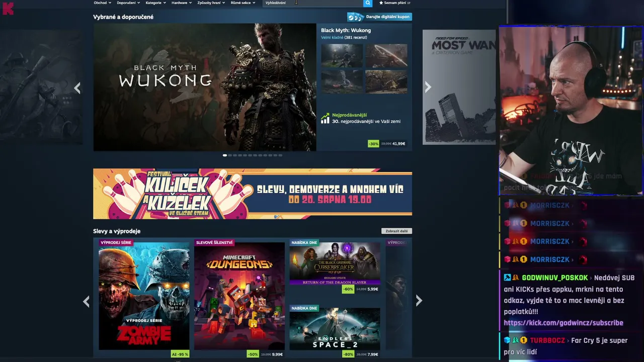Expand the Hardware dropdown
This screenshot has height=362, width=644.
pos(182,3)
